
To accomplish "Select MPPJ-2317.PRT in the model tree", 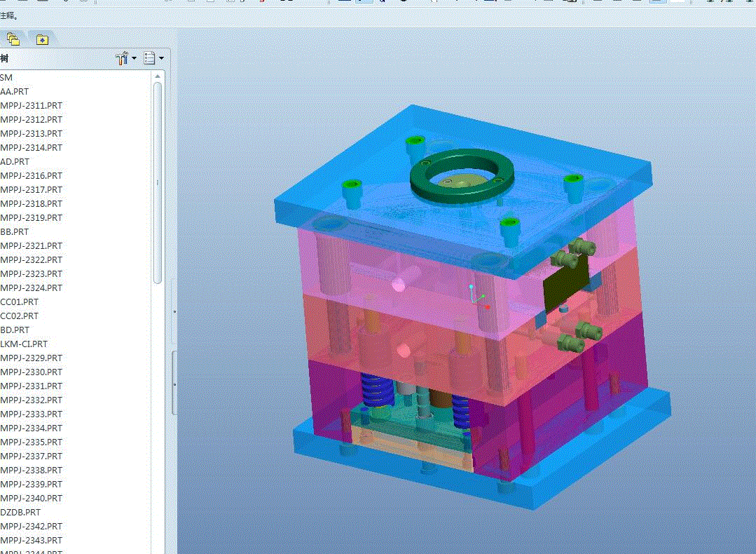I will pos(32,189).
